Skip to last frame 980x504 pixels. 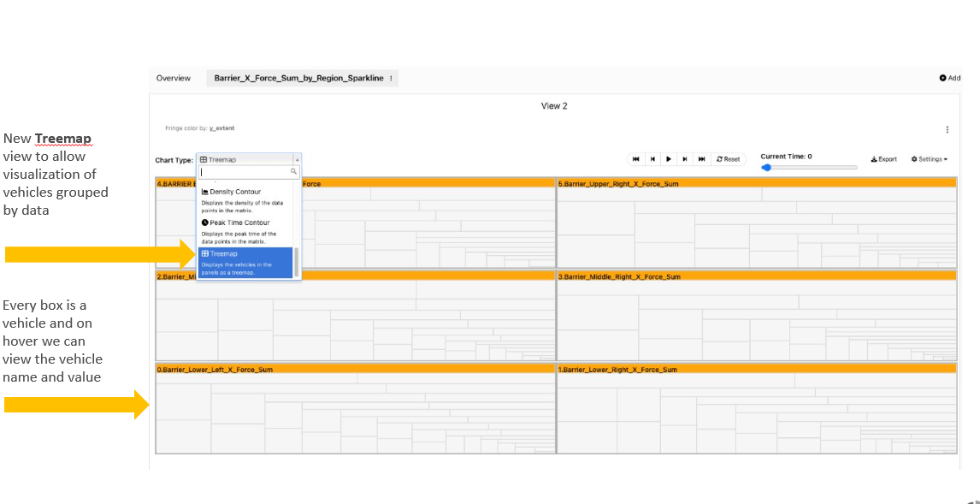702,159
